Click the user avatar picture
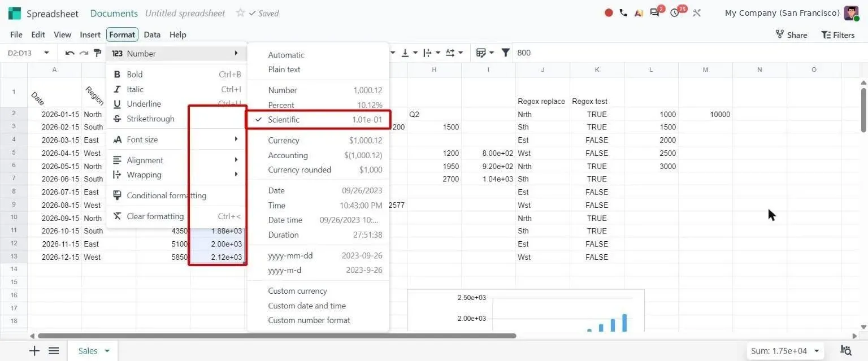868x361 pixels. click(x=851, y=13)
